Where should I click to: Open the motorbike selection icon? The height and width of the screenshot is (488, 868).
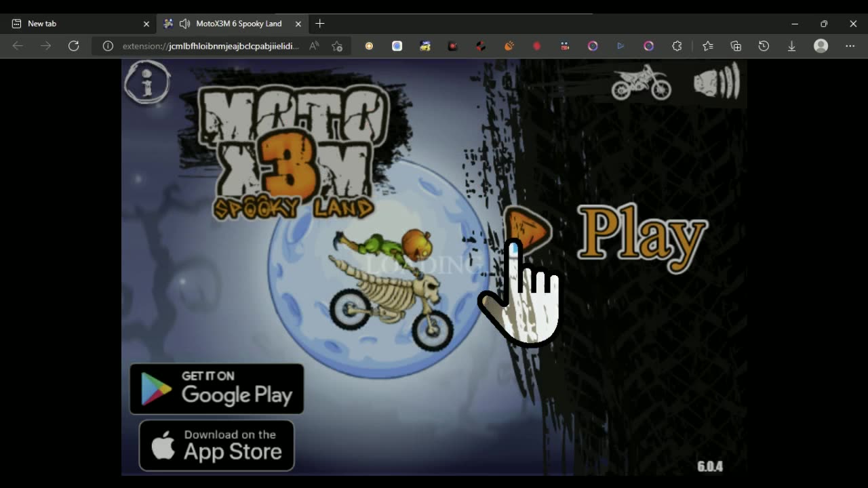coord(641,83)
